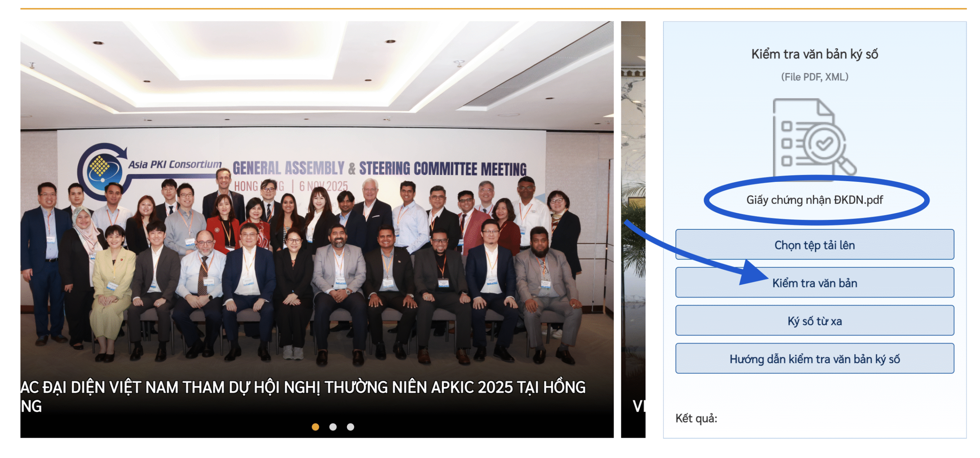Click the document verification magnifier icon
980x458 pixels.
814,137
